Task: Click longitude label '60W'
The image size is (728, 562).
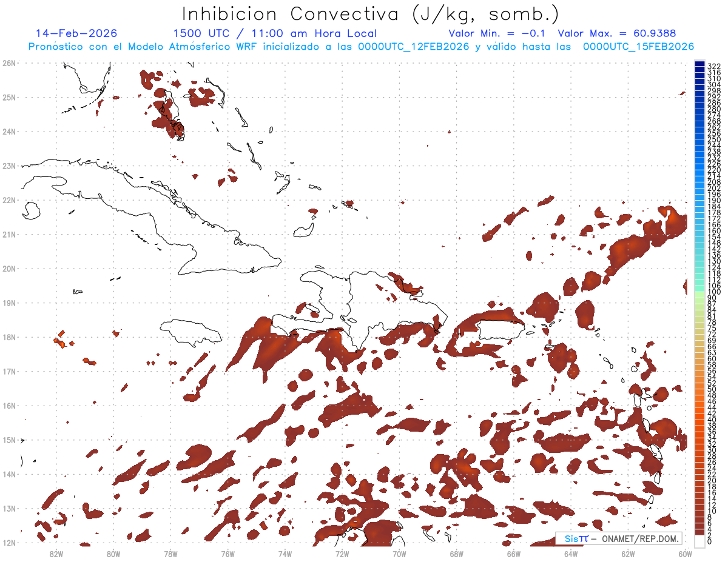Action: 686,554
